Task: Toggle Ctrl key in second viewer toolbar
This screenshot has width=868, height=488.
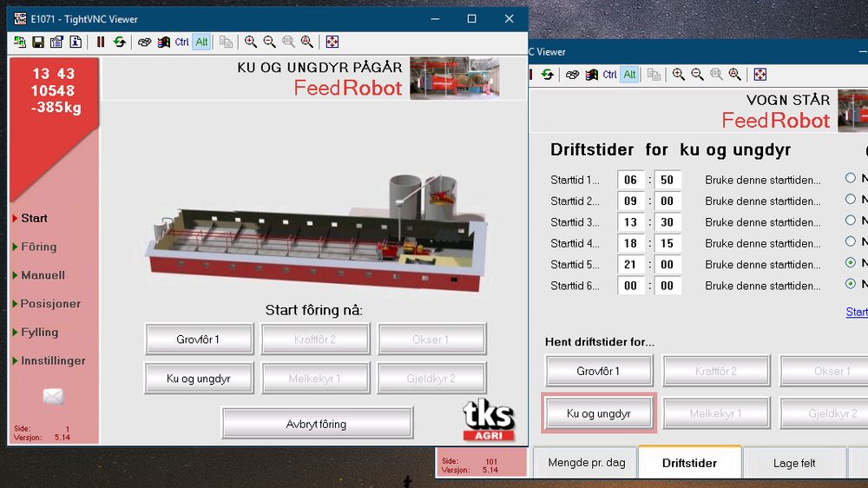Action: [609, 75]
